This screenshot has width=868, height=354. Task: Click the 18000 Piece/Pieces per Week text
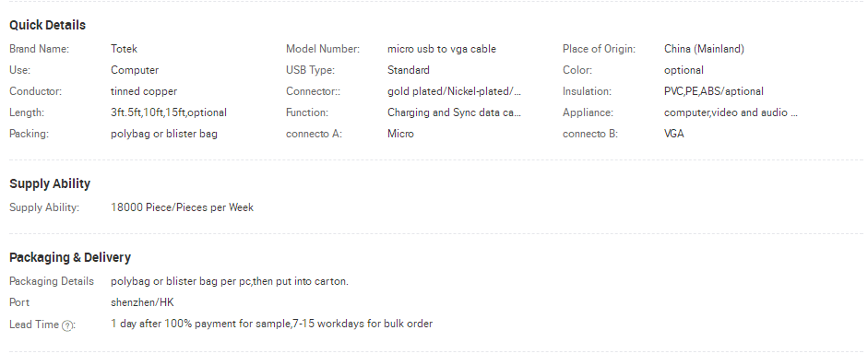182,207
